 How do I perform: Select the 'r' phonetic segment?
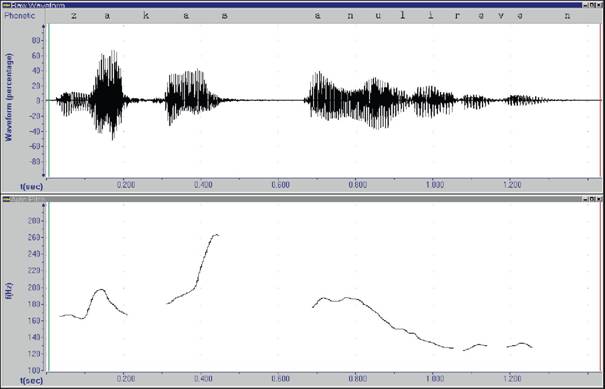tap(457, 16)
